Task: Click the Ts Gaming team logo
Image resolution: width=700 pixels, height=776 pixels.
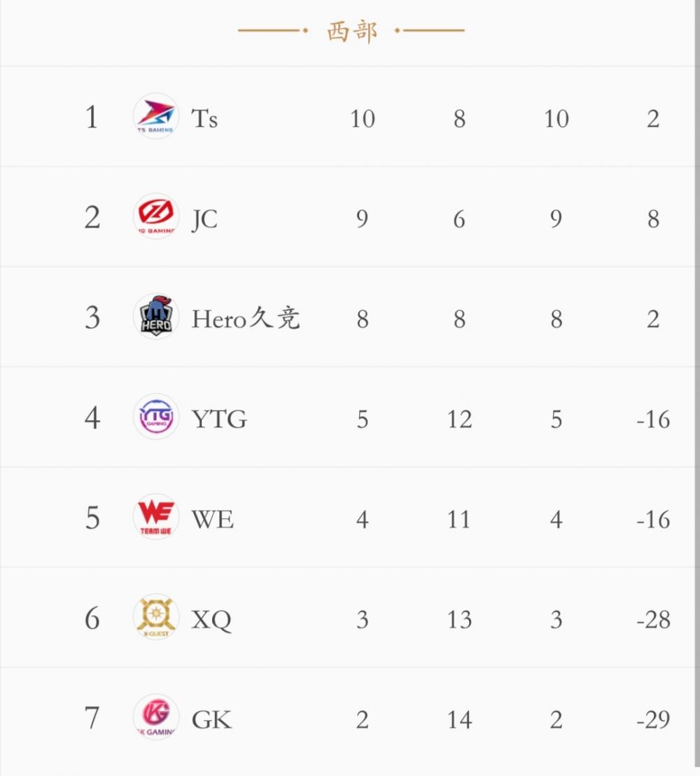Action: coord(155,116)
